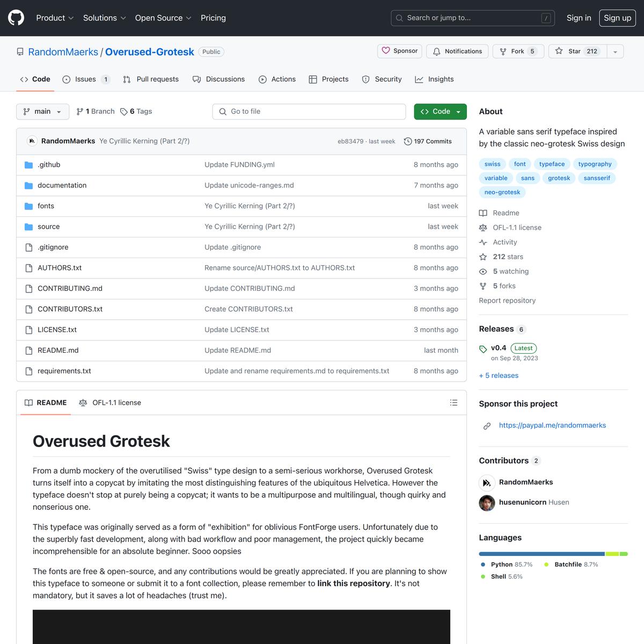Open the Insights tab
The height and width of the screenshot is (644, 644).
pyautogui.click(x=434, y=79)
